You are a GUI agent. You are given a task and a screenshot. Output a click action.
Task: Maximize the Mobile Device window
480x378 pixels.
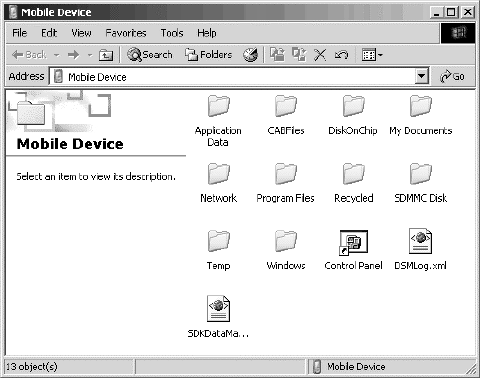[x=451, y=12]
